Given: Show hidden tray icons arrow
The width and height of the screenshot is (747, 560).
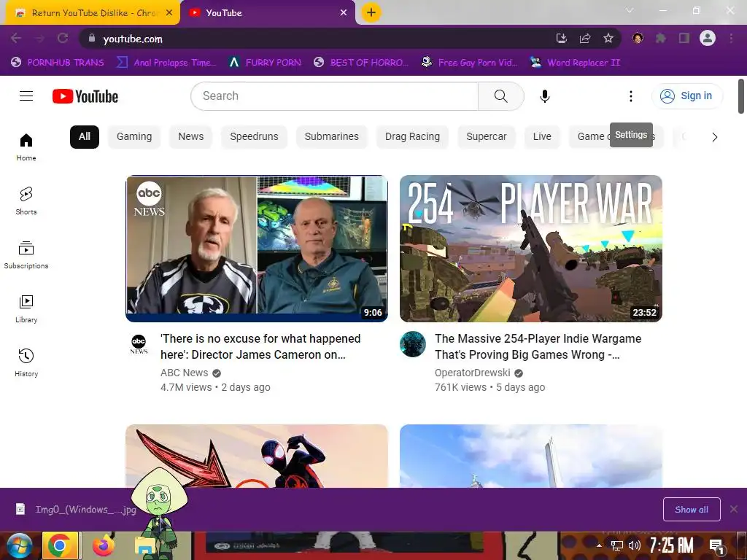Looking at the screenshot, I should click(600, 545).
